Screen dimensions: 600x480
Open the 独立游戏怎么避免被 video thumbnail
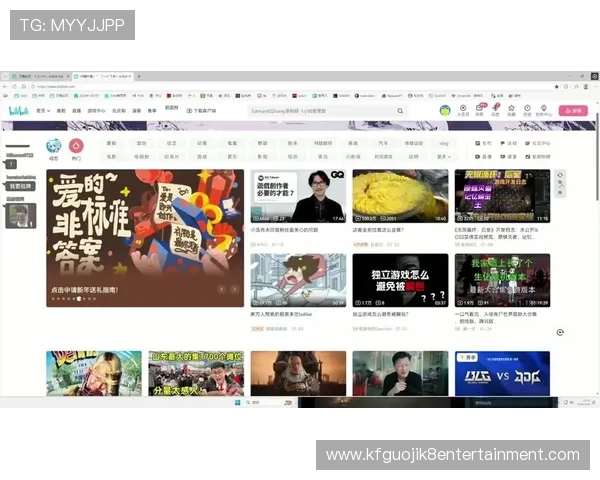(400, 280)
